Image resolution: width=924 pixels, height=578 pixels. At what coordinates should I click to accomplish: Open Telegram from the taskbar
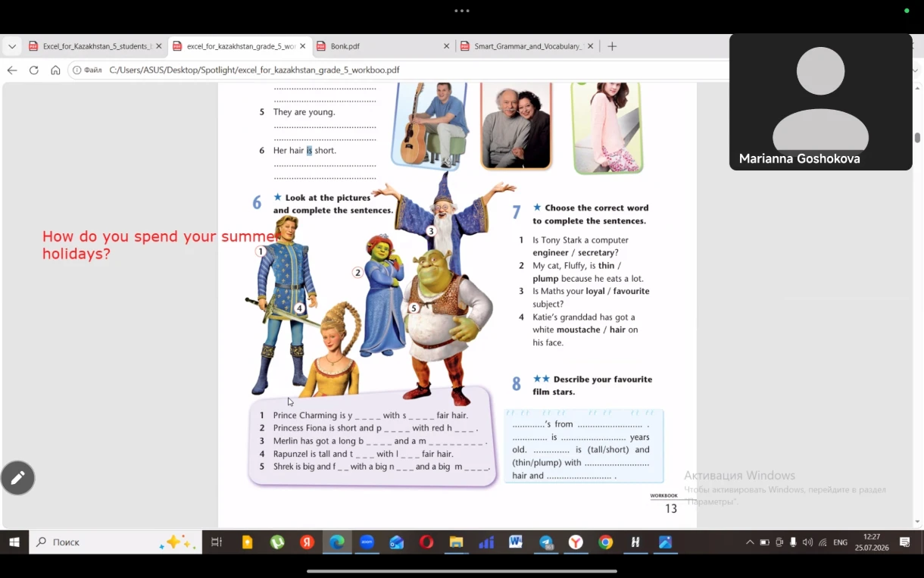546,542
